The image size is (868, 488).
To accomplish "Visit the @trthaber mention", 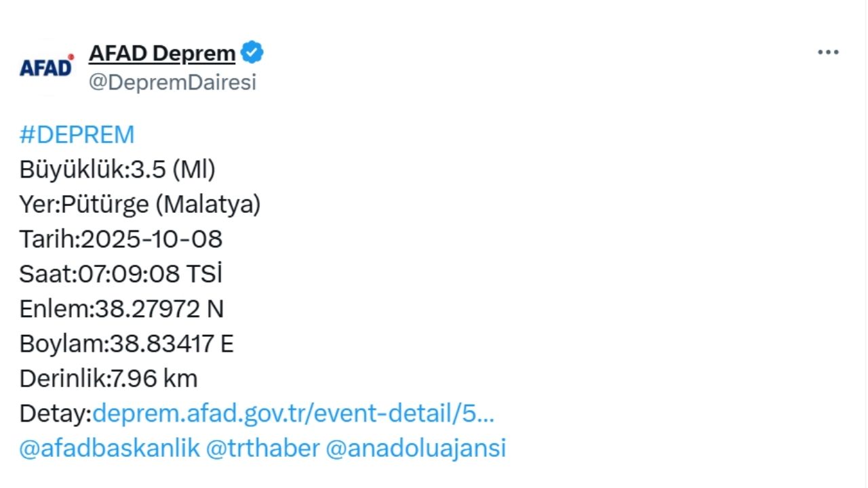I will click(262, 449).
